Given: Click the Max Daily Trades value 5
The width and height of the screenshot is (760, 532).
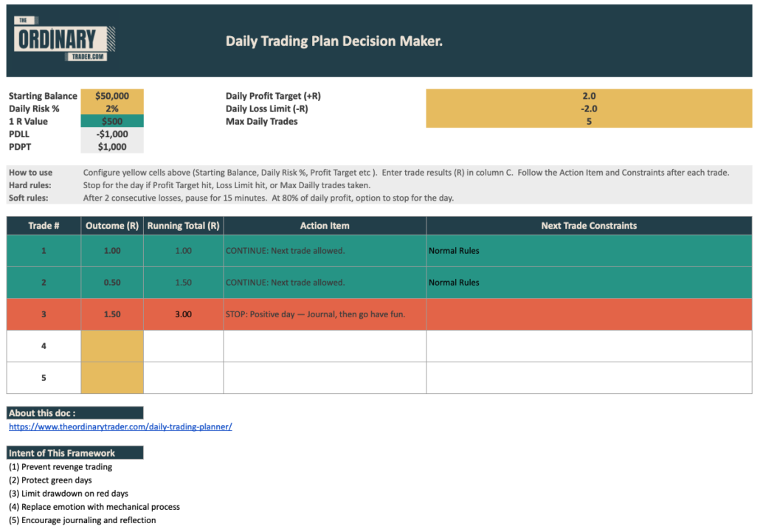Looking at the screenshot, I should [589, 121].
